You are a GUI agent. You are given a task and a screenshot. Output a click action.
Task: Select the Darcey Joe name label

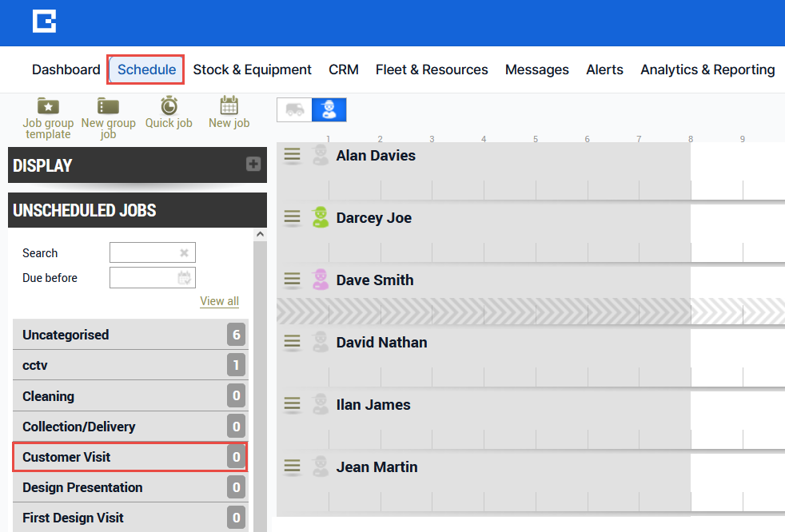click(x=374, y=218)
